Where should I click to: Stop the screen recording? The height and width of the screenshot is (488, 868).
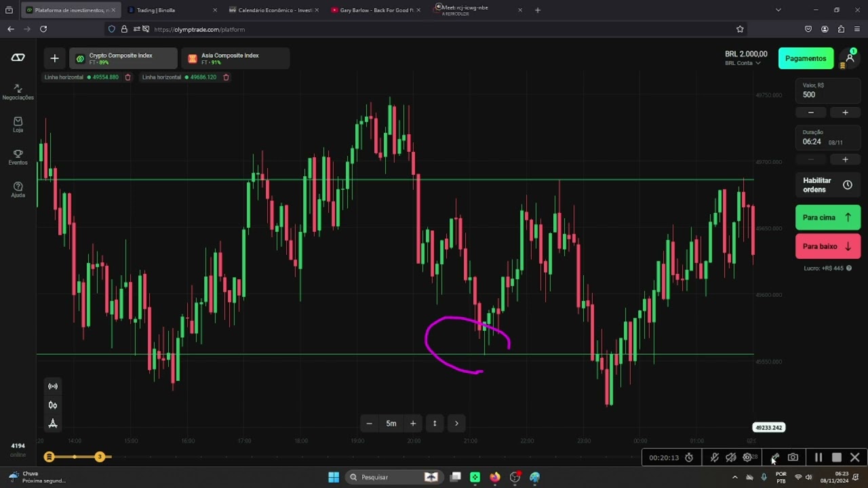tap(837, 457)
